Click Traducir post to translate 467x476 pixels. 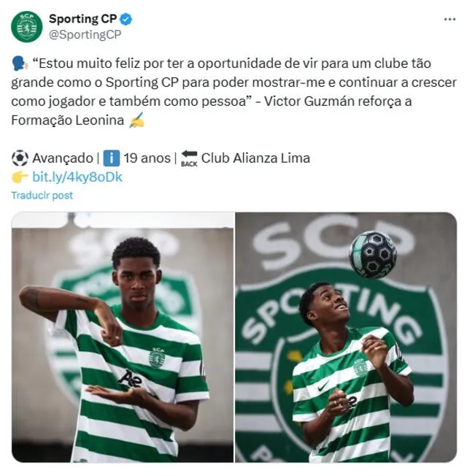coord(42,195)
